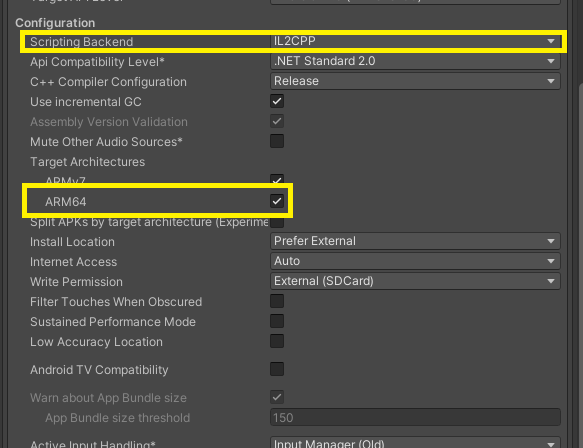Open the Scripting Backend dropdown
583x448 pixels.
coord(415,41)
